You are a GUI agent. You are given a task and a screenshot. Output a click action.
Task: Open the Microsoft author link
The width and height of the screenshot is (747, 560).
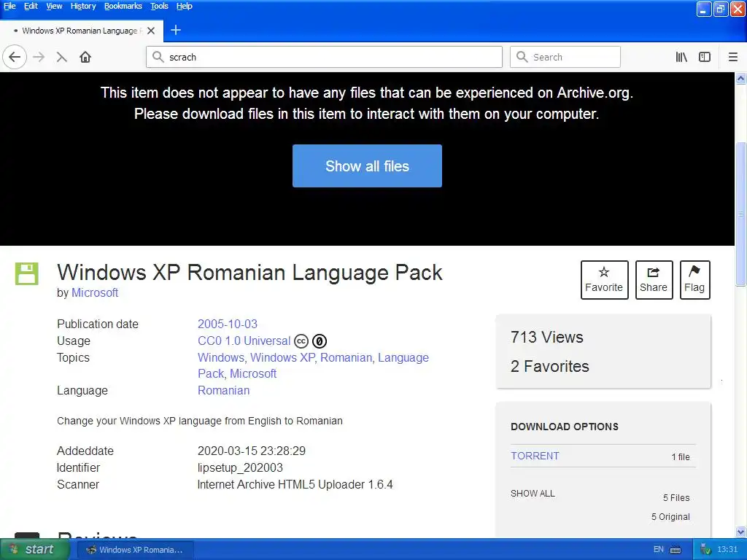coord(95,293)
